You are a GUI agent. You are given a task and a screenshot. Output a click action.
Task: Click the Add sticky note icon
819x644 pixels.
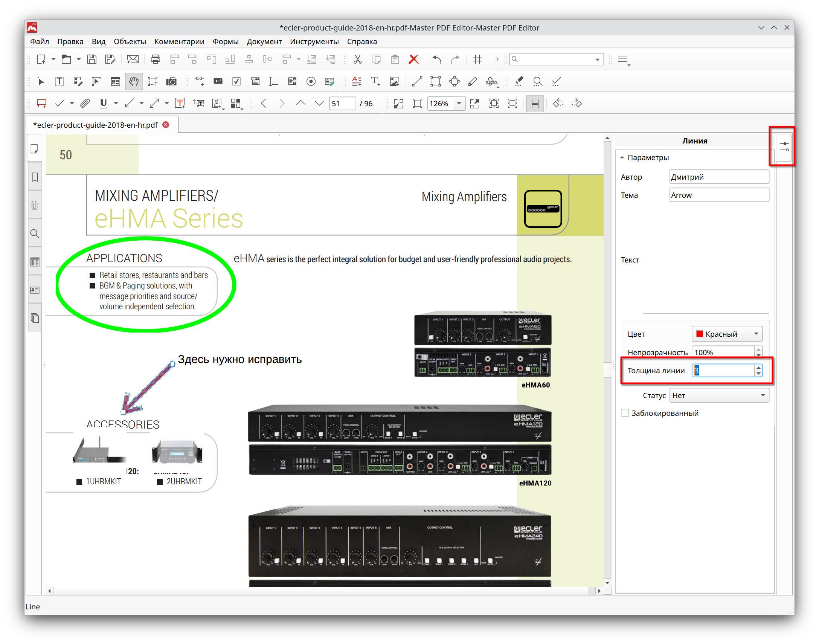[x=41, y=103]
